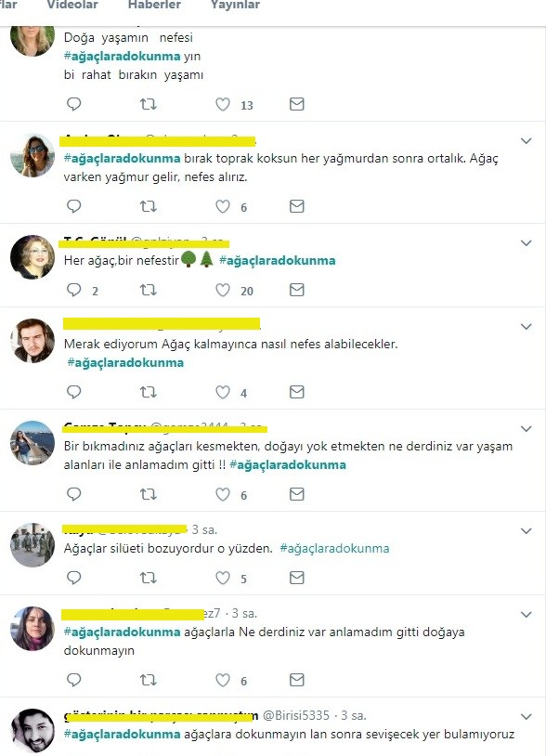Open the Yayınlar tab

pos(235,5)
